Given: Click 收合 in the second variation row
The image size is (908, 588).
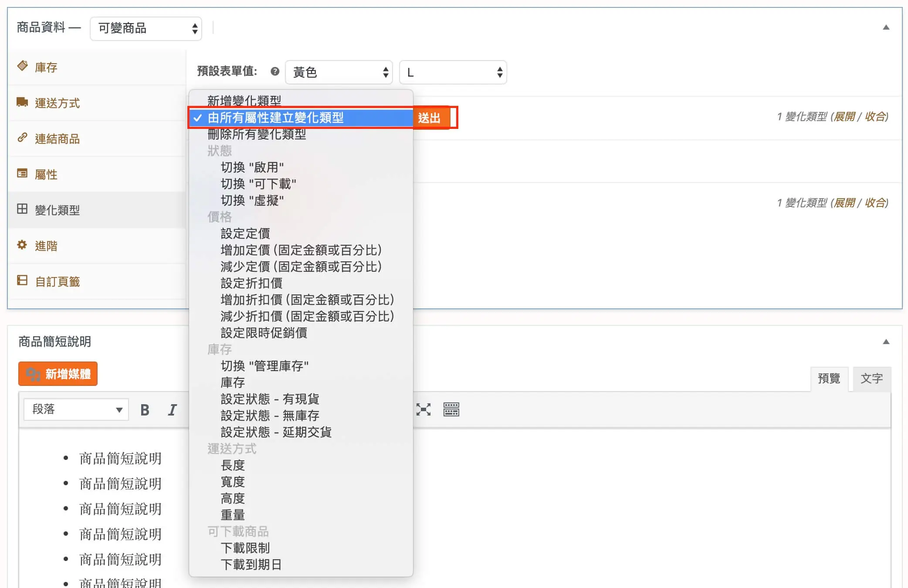Looking at the screenshot, I should click(x=875, y=203).
